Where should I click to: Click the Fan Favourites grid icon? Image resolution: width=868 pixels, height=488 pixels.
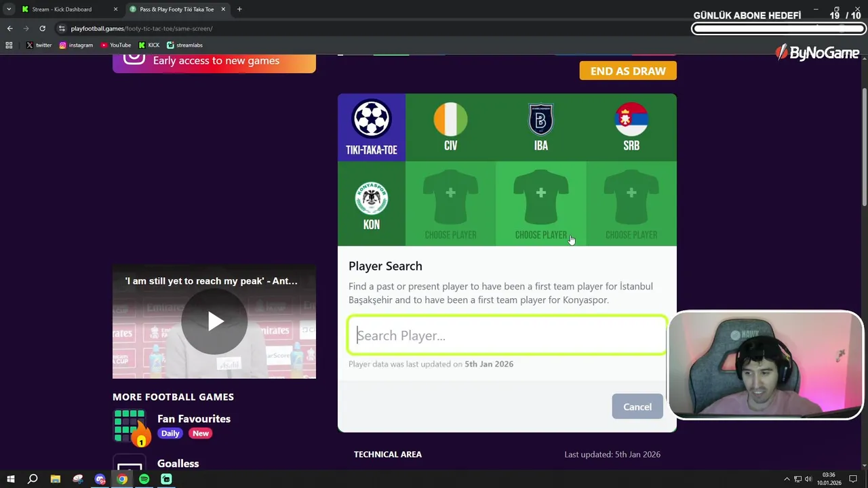click(x=131, y=427)
